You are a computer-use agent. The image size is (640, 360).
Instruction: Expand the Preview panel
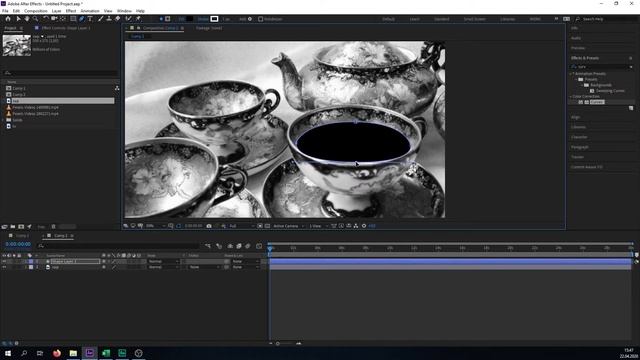[578, 48]
